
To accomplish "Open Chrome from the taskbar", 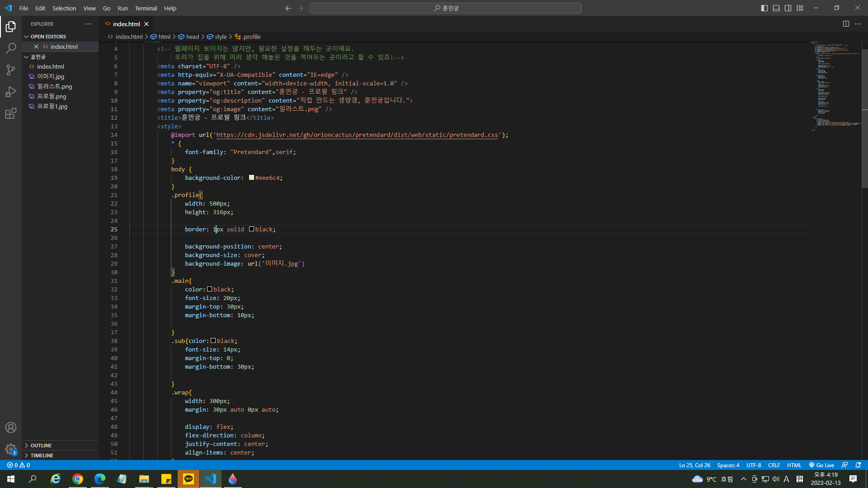I will (78, 479).
